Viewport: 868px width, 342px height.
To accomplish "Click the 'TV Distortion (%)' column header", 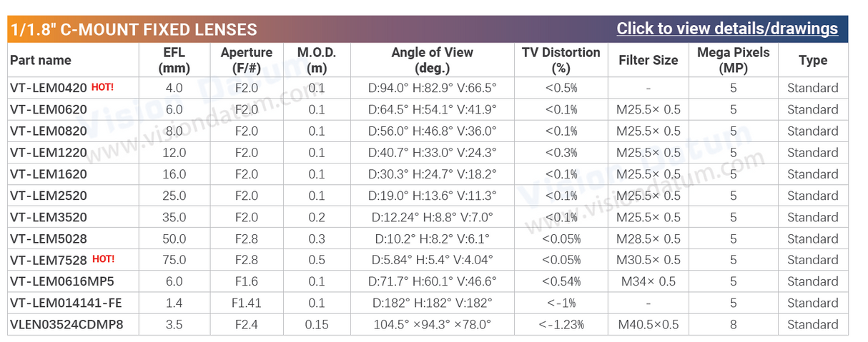I will click(561, 60).
